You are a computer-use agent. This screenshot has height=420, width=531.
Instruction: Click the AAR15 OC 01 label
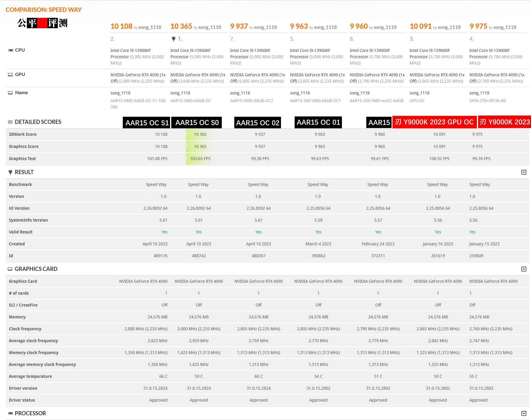tap(318, 122)
